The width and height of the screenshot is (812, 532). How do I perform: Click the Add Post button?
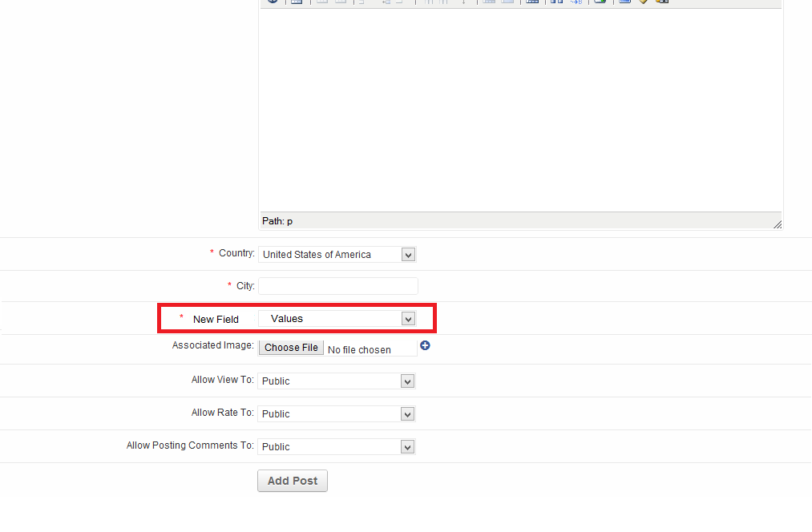click(293, 481)
